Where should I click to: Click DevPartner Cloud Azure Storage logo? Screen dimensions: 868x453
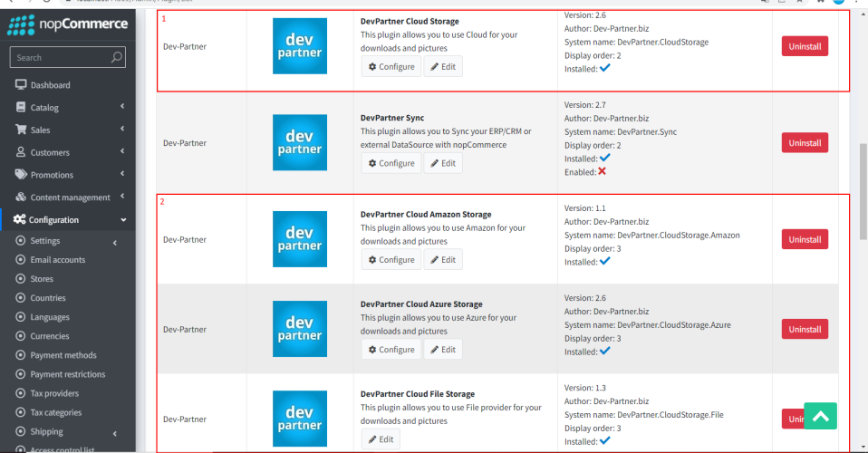[300, 328]
